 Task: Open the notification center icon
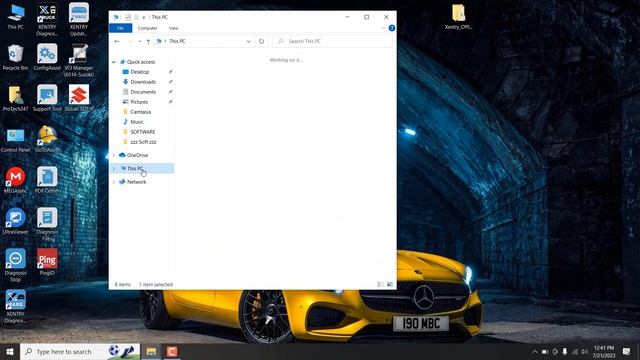click(626, 351)
